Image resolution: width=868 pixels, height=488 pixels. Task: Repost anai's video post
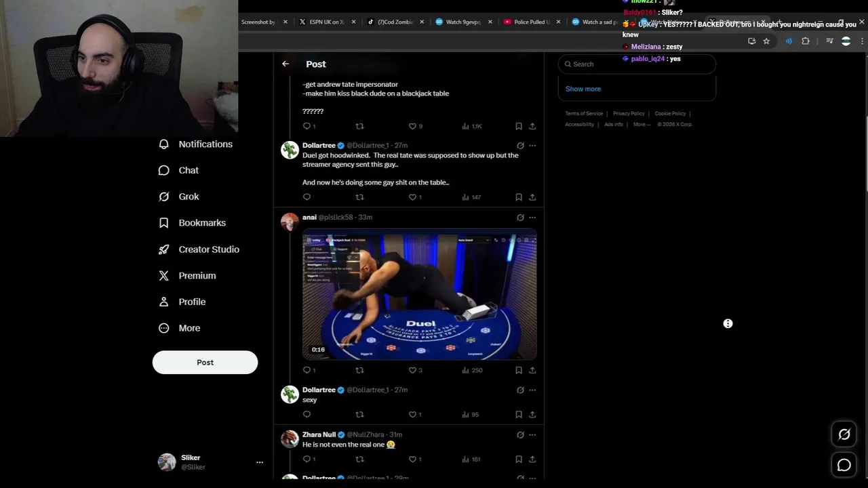tap(359, 370)
